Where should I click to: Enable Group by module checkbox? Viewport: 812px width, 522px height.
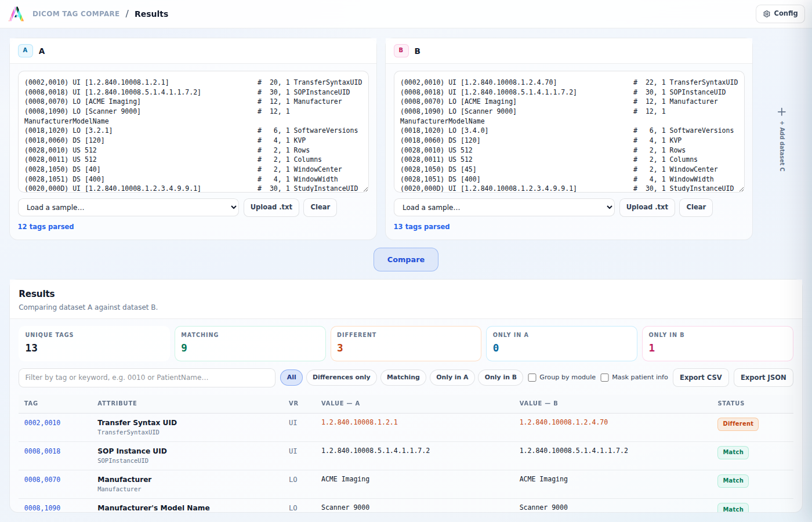(x=532, y=378)
